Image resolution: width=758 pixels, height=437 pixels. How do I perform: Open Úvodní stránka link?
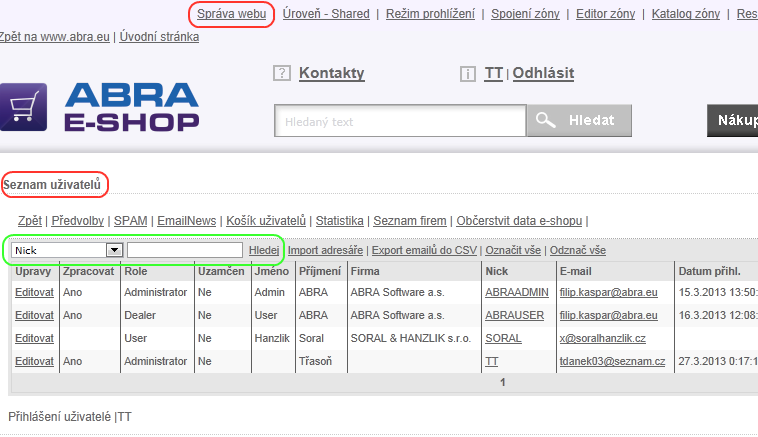click(x=159, y=37)
